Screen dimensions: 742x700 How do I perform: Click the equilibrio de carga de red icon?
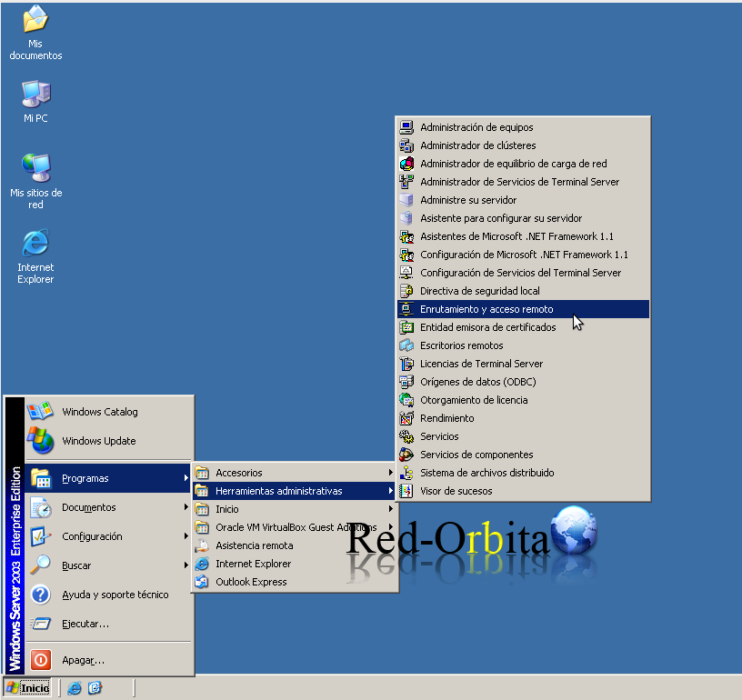(406, 164)
